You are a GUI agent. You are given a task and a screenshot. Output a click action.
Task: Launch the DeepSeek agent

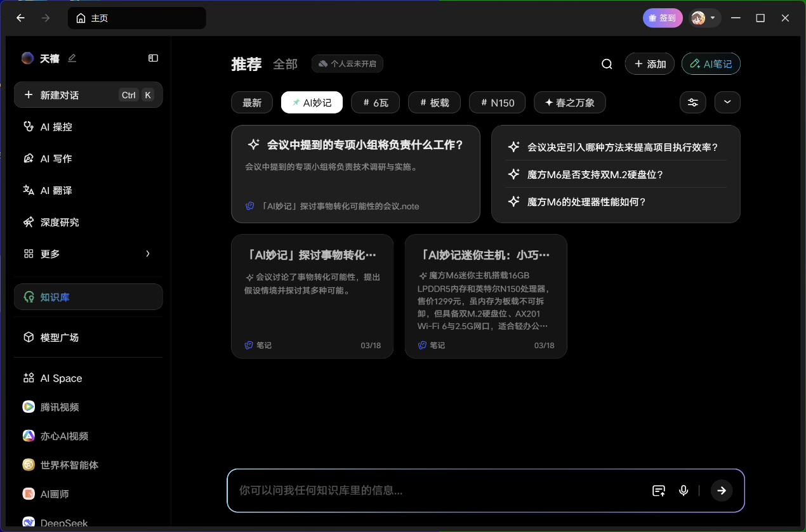point(63,522)
